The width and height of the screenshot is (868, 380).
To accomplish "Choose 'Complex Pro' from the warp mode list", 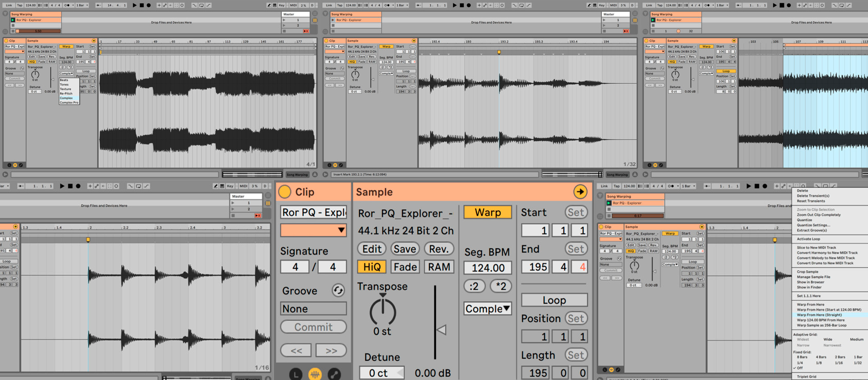I will (69, 103).
